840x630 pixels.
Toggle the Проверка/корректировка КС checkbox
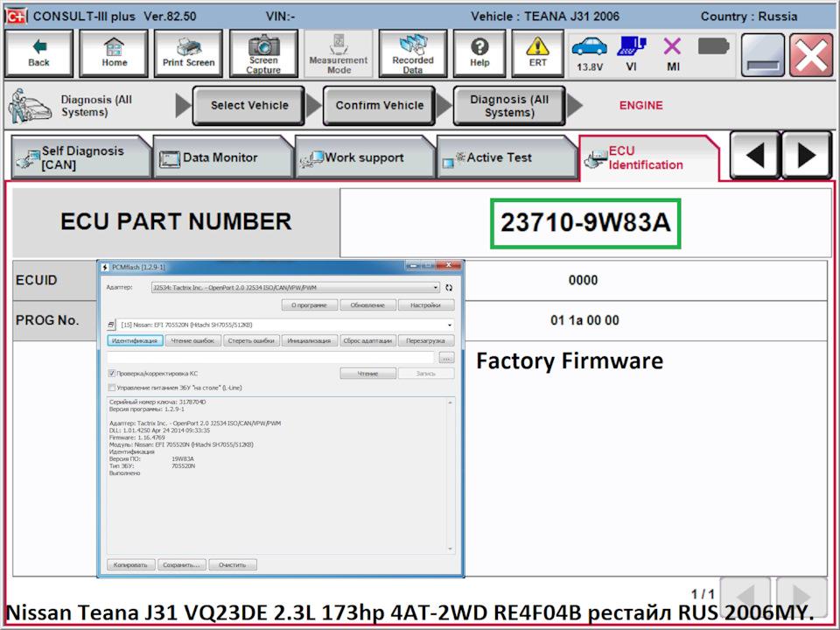pyautogui.click(x=112, y=374)
